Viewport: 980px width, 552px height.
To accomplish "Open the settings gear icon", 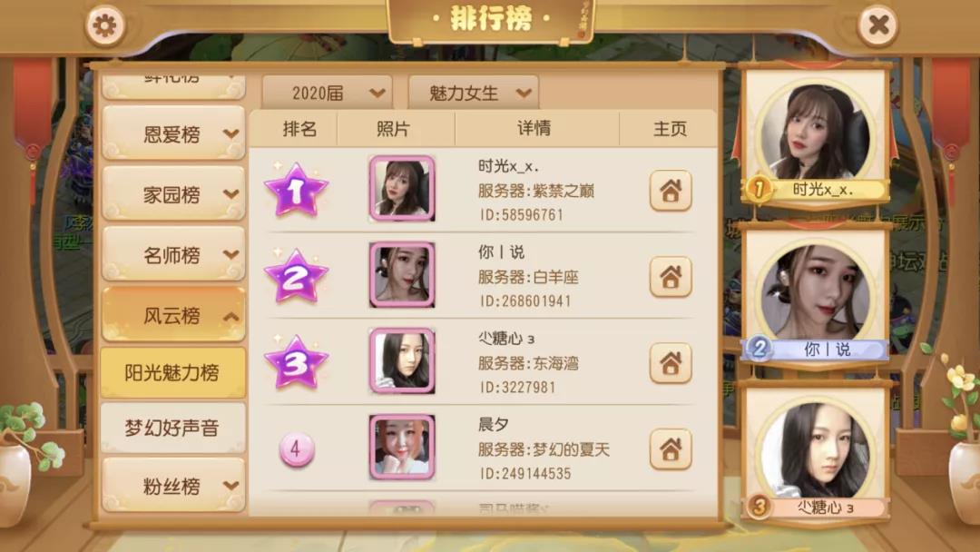I will click(x=104, y=25).
